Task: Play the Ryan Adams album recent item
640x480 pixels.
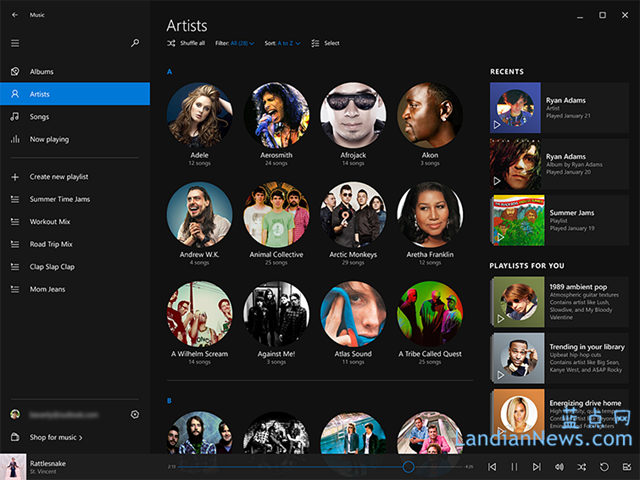Action: coord(497,181)
